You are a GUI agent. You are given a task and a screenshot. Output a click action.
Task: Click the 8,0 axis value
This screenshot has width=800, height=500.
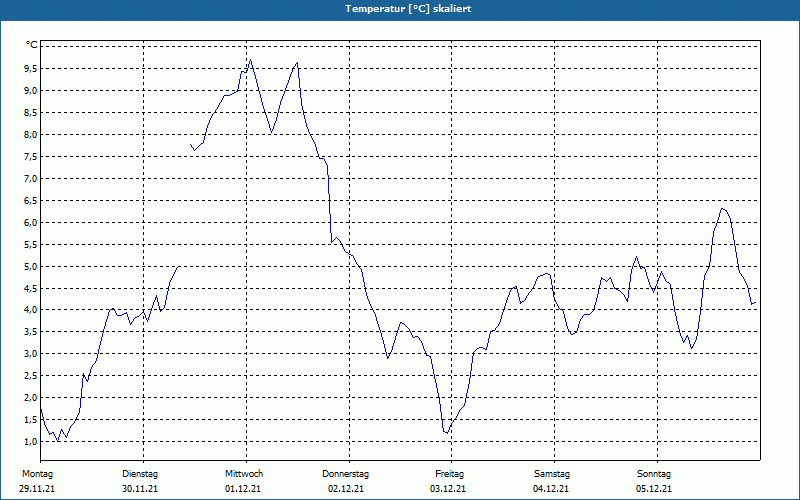(x=31, y=134)
